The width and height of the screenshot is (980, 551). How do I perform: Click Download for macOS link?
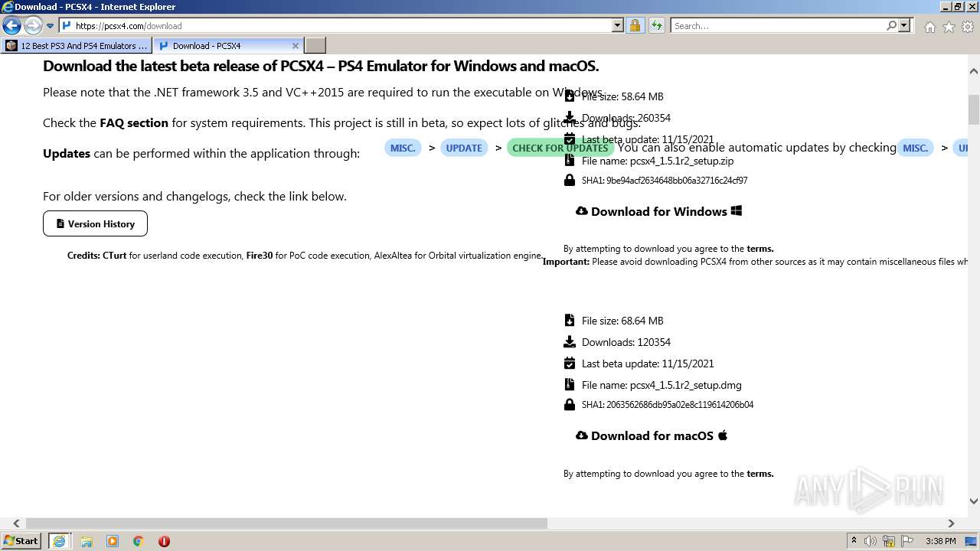coord(652,435)
